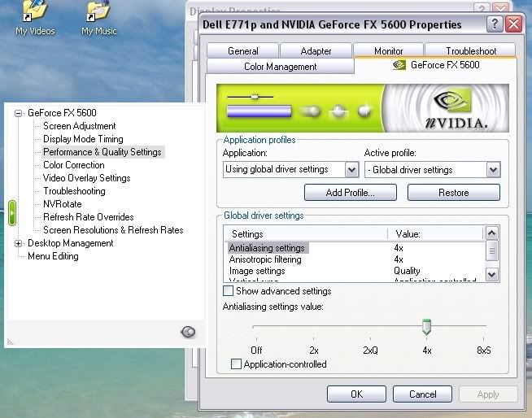The image size is (532, 418).
Task: Click the NVIDIA icon on GeForce tab
Action: [x=399, y=65]
